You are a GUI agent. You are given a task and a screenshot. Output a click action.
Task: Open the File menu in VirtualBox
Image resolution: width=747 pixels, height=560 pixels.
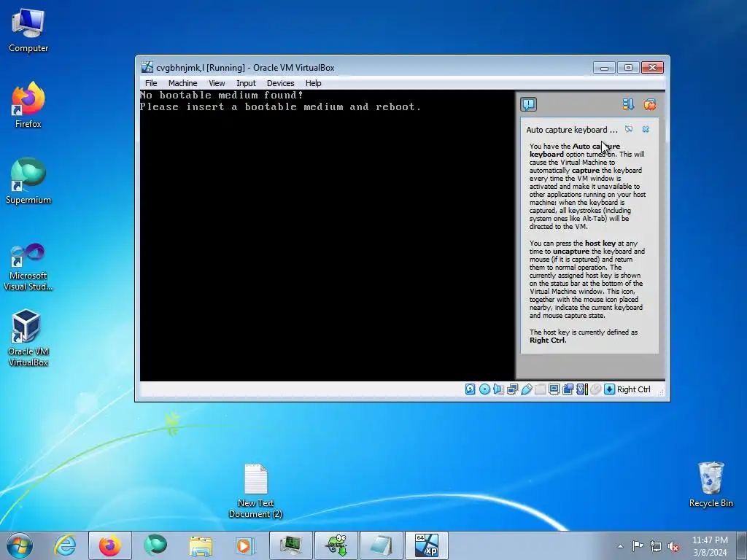[151, 83]
